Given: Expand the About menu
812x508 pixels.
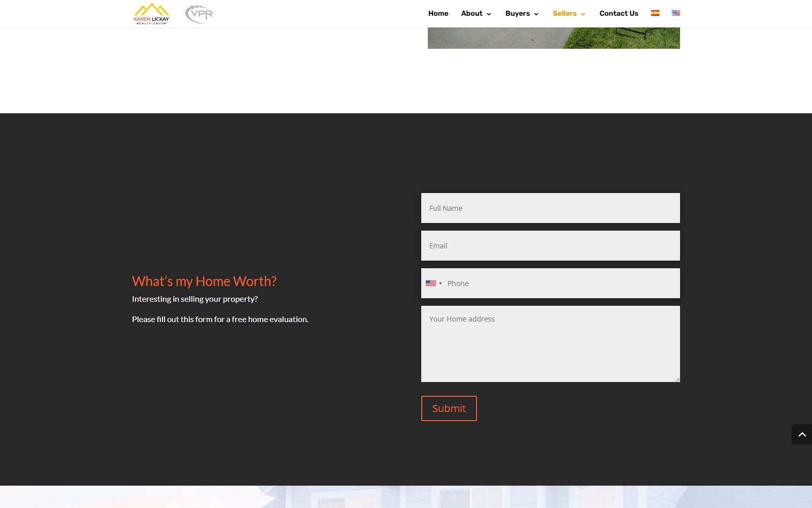Looking at the screenshot, I should [x=476, y=14].
